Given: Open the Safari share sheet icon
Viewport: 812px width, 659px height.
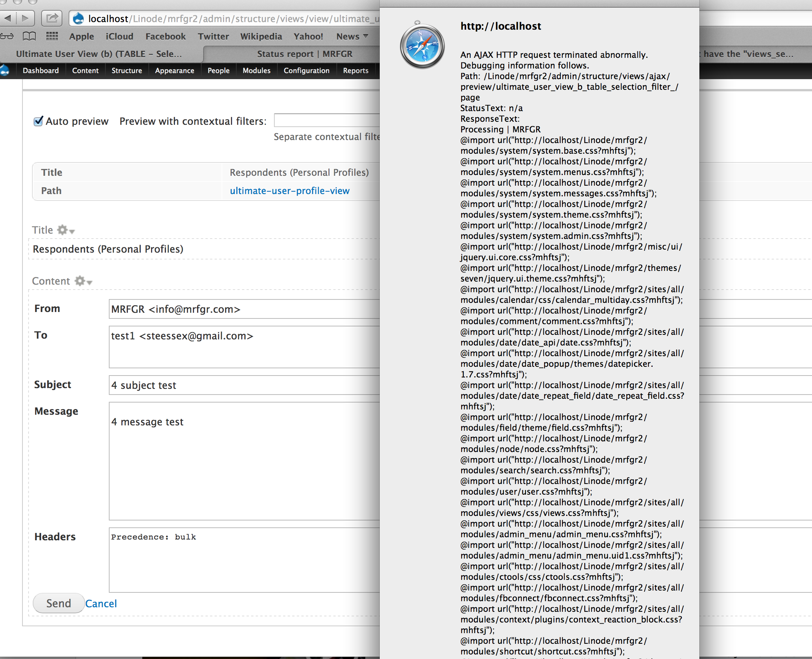Looking at the screenshot, I should (x=52, y=18).
